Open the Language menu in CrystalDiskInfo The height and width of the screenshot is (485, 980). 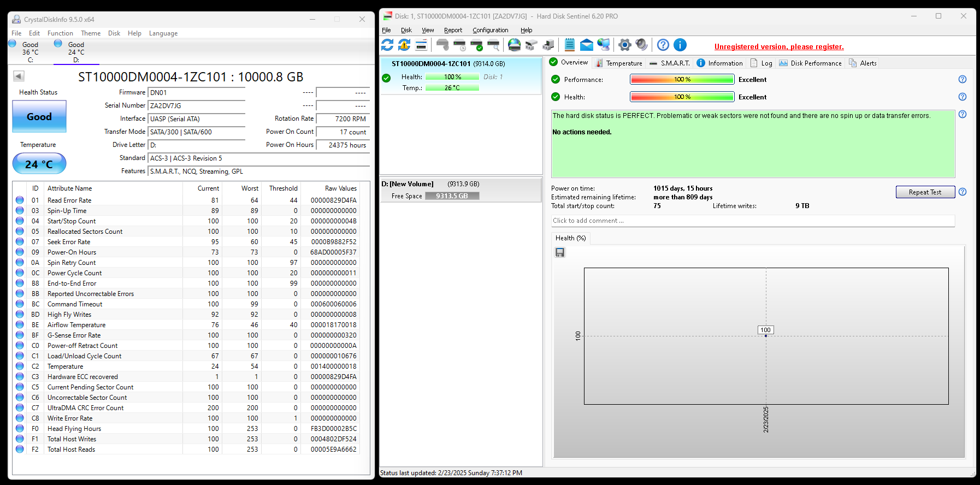click(x=163, y=33)
